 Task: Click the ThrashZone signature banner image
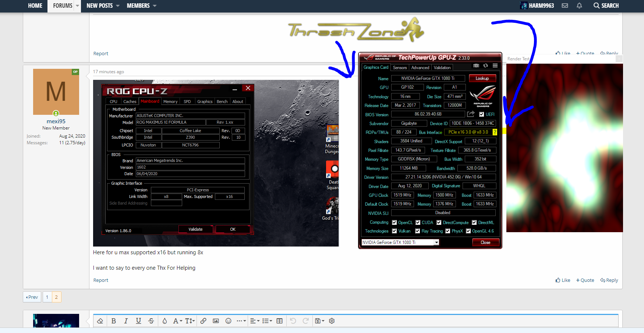[356, 30]
